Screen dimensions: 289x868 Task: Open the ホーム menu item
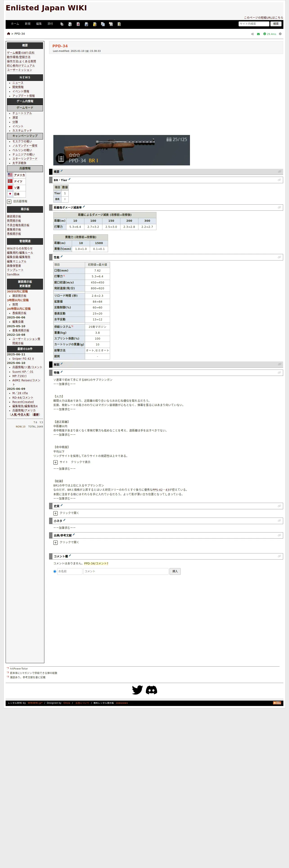point(15,24)
